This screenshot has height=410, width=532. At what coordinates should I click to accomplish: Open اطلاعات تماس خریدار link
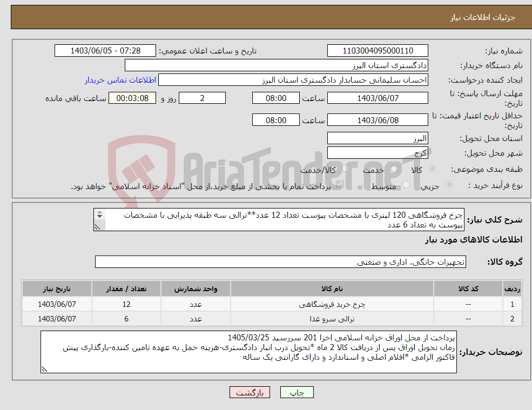120,80
